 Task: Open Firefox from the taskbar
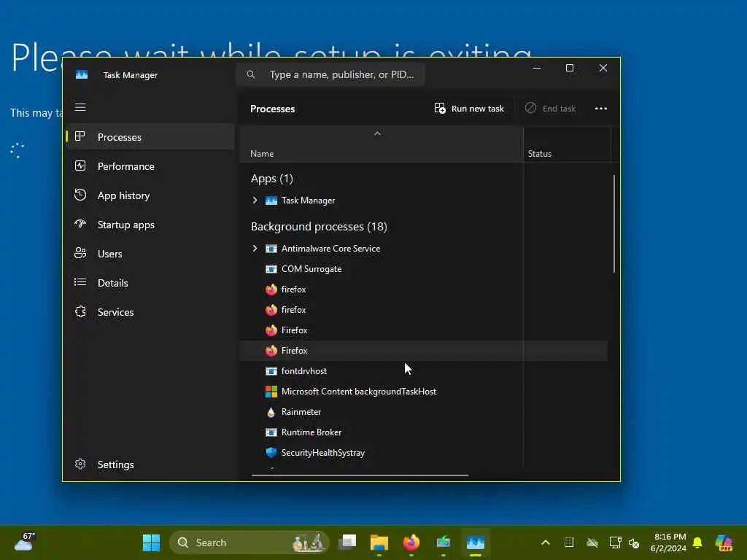[411, 542]
